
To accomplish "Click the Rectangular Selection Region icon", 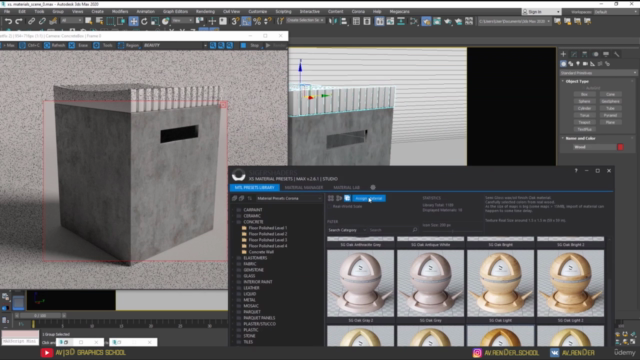I will pos(110,21).
